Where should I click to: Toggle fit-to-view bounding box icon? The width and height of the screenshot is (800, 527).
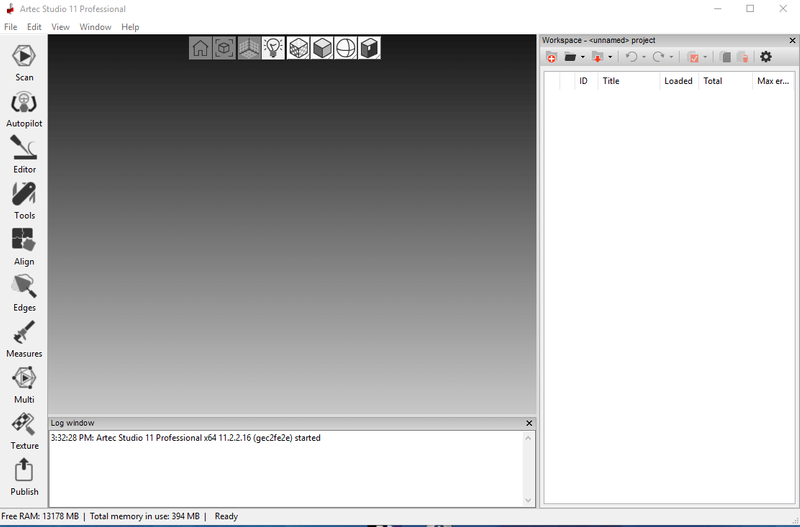pos(225,48)
